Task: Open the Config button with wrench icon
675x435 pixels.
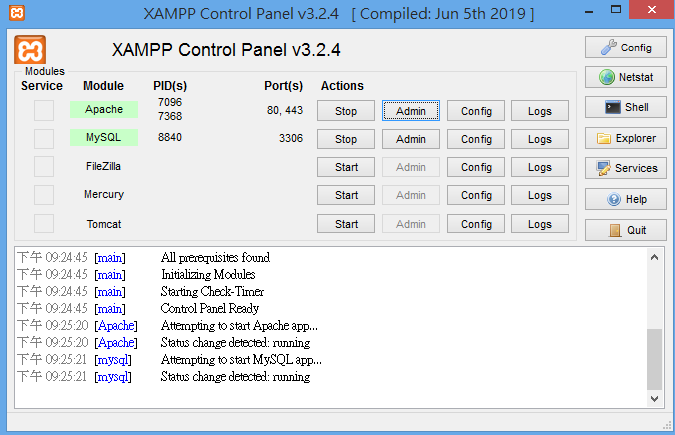Action: coord(625,47)
